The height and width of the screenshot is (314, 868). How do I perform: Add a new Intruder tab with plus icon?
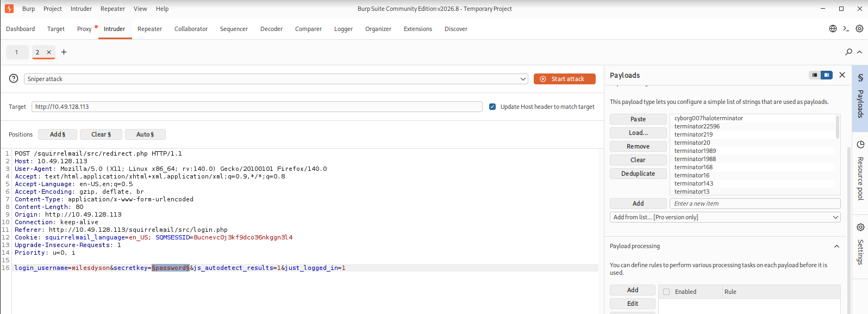(x=64, y=52)
